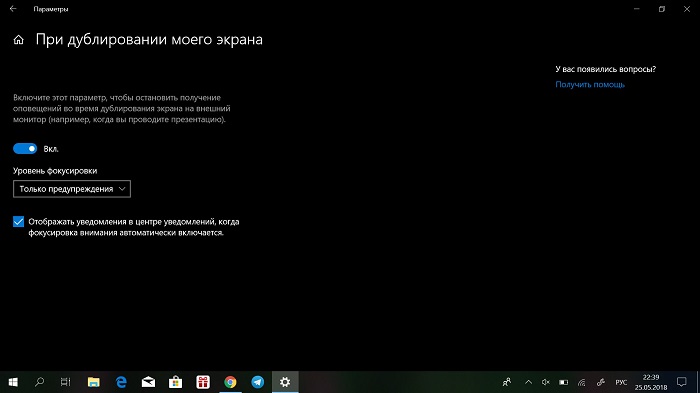Image resolution: width=700 pixels, height=393 pixels.
Task: Open the People icon in system tray
Action: click(x=507, y=382)
